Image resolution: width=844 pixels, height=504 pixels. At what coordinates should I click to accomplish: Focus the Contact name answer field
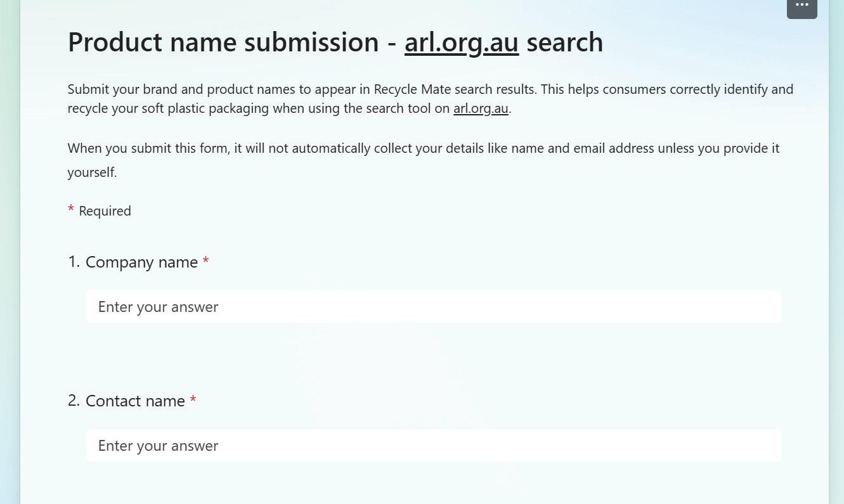(434, 446)
